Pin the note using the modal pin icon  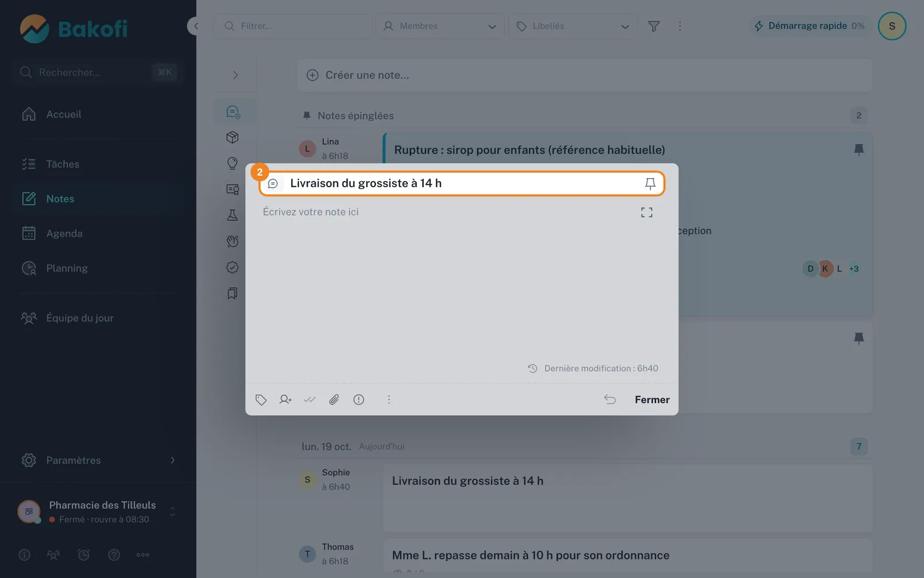(x=650, y=184)
